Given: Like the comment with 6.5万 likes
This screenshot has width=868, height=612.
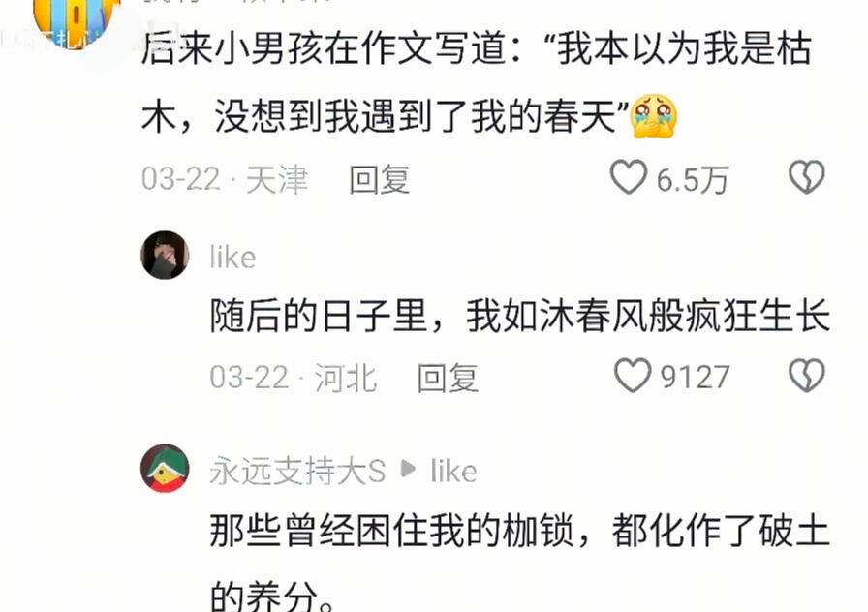Looking at the screenshot, I should (x=629, y=177).
